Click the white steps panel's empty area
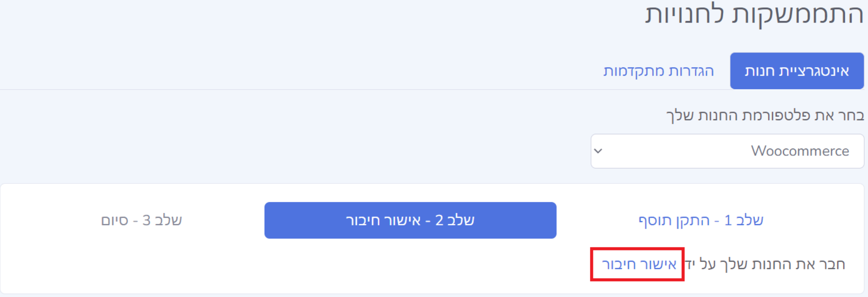This screenshot has width=868, height=297. click(285, 269)
